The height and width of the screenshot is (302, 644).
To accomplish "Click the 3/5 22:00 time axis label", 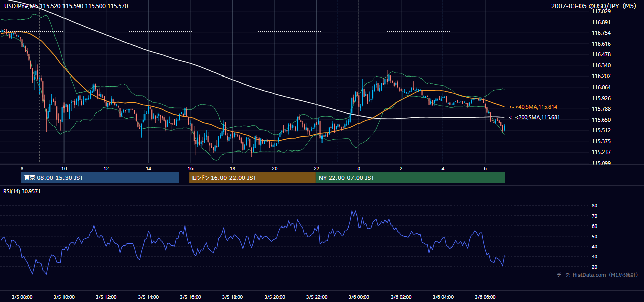I will pyautogui.click(x=317, y=297).
